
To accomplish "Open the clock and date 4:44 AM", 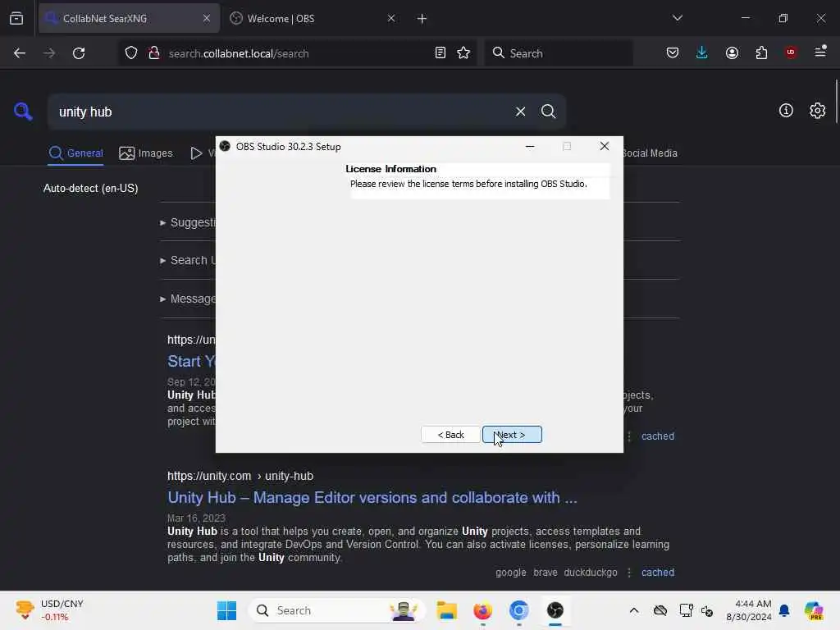I will [748, 610].
